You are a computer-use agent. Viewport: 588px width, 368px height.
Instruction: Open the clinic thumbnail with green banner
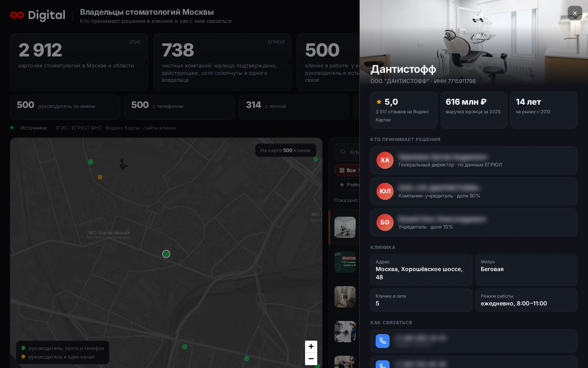pos(345,262)
